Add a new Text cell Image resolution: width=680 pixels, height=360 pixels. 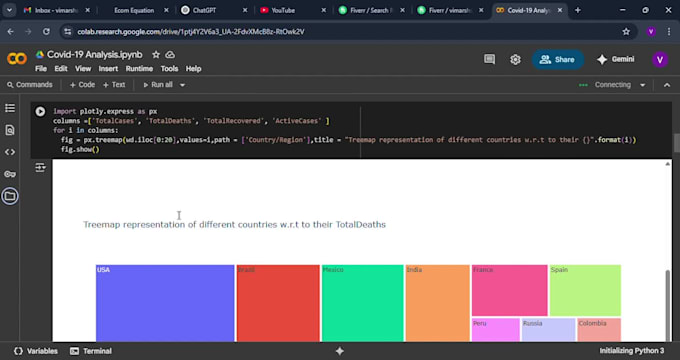tap(114, 85)
